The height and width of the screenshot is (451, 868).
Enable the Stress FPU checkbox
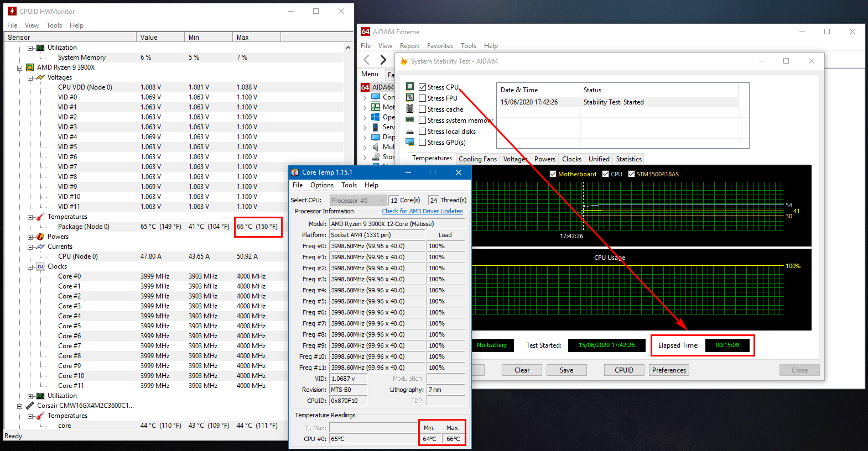(x=423, y=98)
